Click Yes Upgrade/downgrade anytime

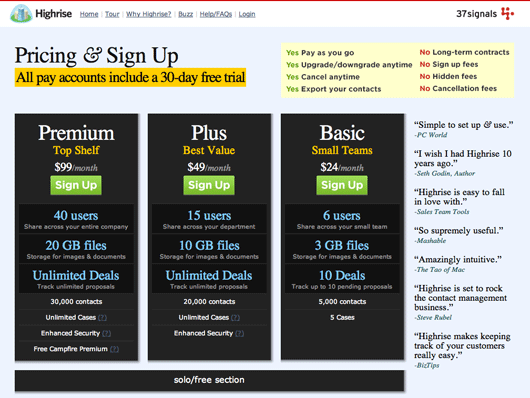tap(349, 65)
